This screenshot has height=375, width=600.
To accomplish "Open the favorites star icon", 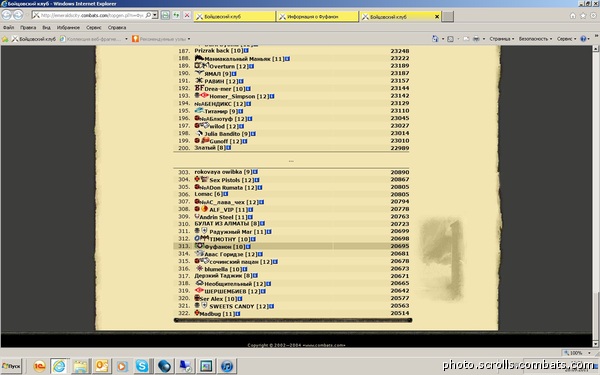I will pyautogui.click(x=583, y=16).
